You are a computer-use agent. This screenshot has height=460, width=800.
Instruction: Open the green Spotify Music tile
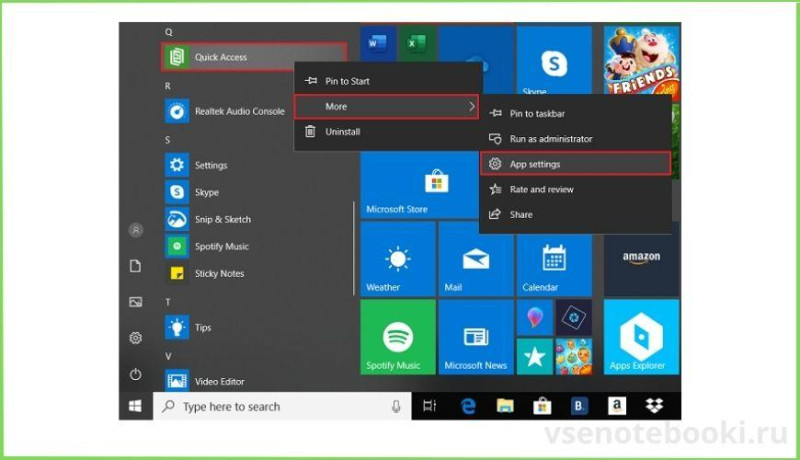[398, 337]
